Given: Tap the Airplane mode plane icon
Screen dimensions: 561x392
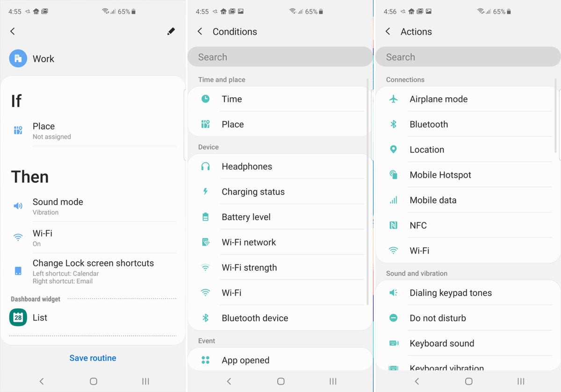Looking at the screenshot, I should tap(393, 99).
